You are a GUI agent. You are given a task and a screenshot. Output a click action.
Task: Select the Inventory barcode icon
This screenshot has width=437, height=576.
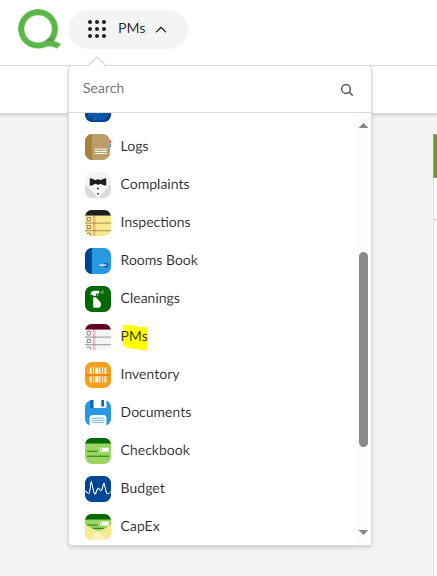98,375
